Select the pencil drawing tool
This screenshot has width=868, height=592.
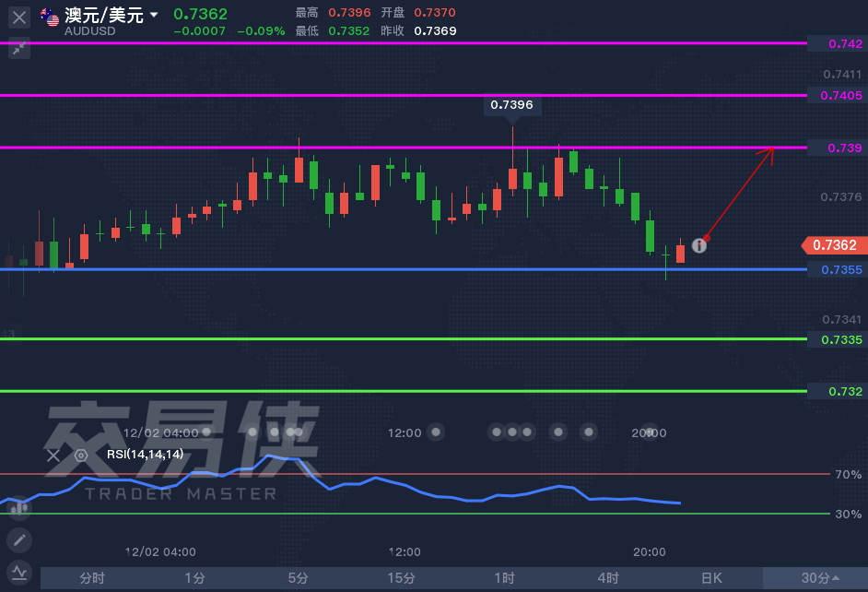18,540
